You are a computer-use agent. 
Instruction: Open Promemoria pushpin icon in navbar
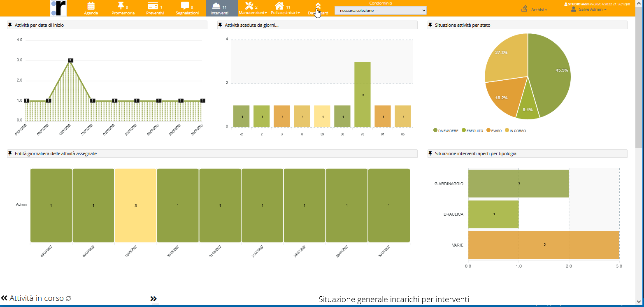(121, 6)
